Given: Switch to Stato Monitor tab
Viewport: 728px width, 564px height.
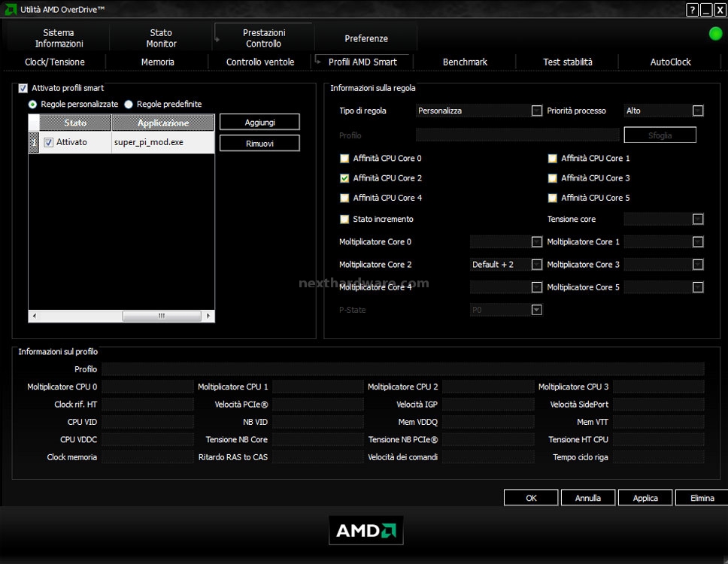Looking at the screenshot, I should click(161, 38).
